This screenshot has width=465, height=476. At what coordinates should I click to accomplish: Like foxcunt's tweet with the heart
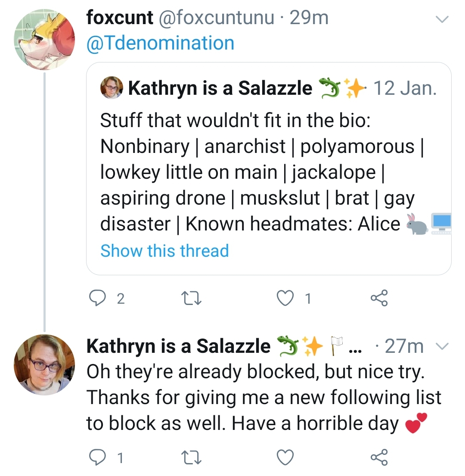click(285, 298)
